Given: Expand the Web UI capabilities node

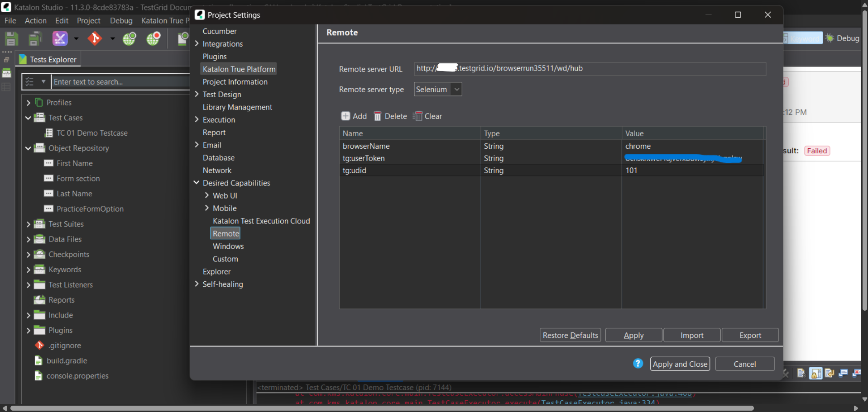Looking at the screenshot, I should (207, 195).
